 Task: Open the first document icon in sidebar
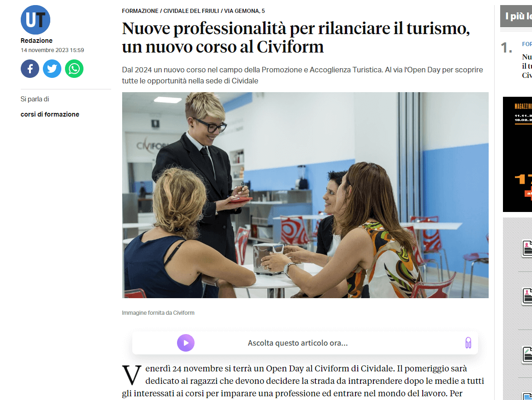click(x=527, y=248)
